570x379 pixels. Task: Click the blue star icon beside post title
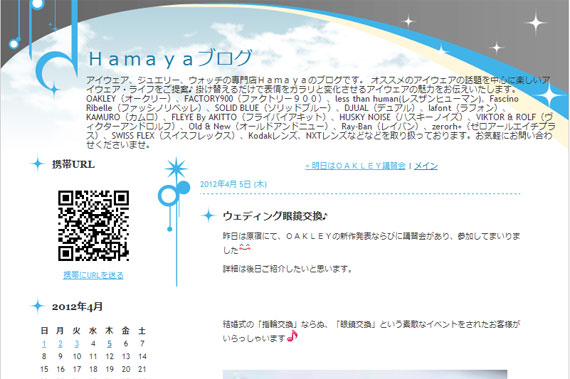pyautogui.click(x=208, y=215)
